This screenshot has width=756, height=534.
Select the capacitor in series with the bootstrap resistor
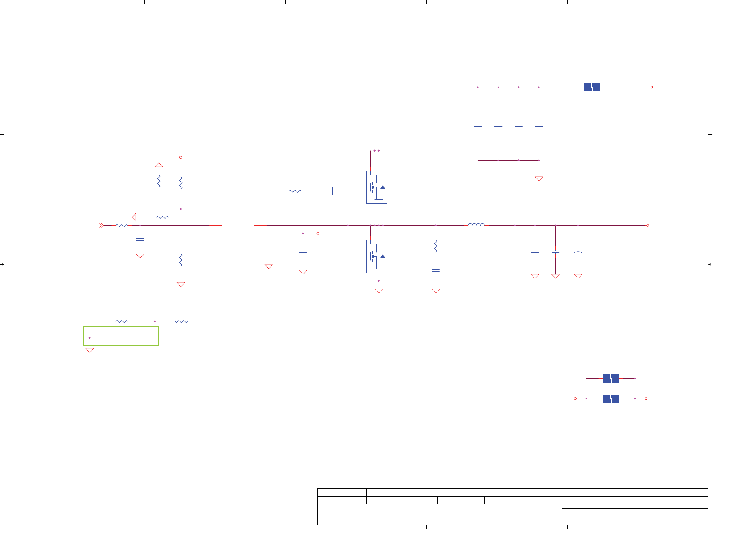[332, 191]
